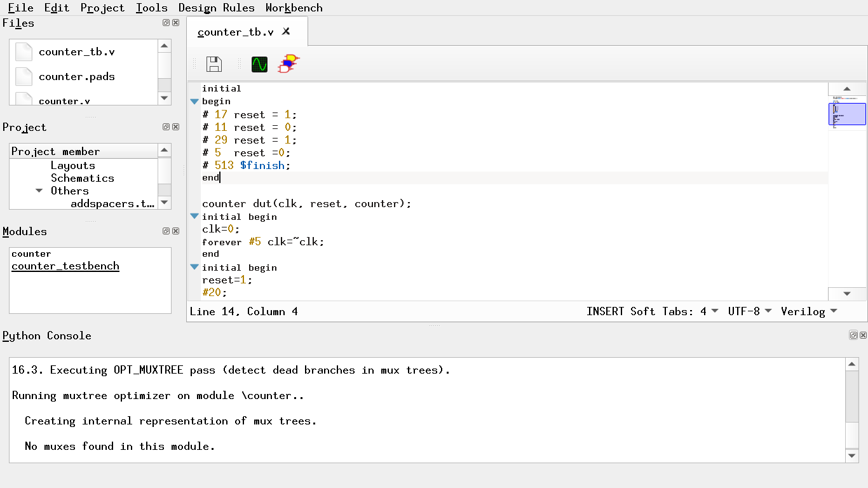Open the UTF-8 encoding dropdown
The image size is (868, 488).
(750, 311)
